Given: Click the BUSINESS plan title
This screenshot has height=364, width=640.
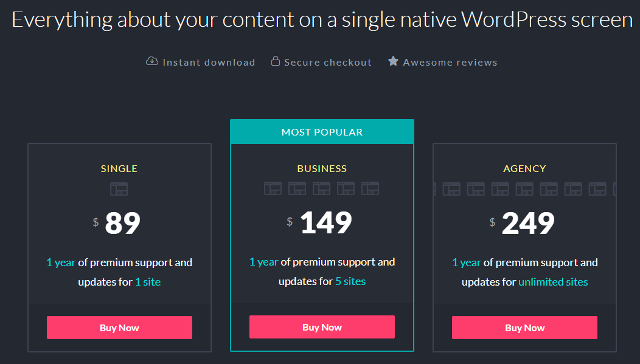Looking at the screenshot, I should 322,168.
